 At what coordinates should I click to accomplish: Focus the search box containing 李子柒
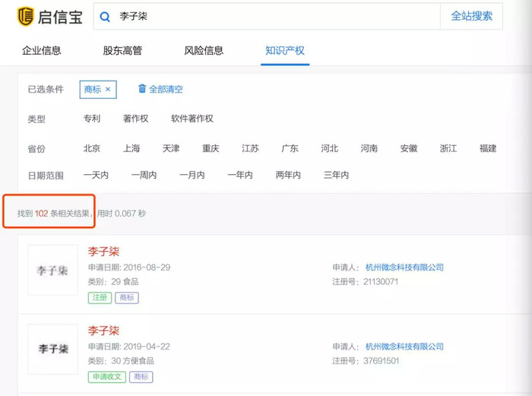point(267,16)
